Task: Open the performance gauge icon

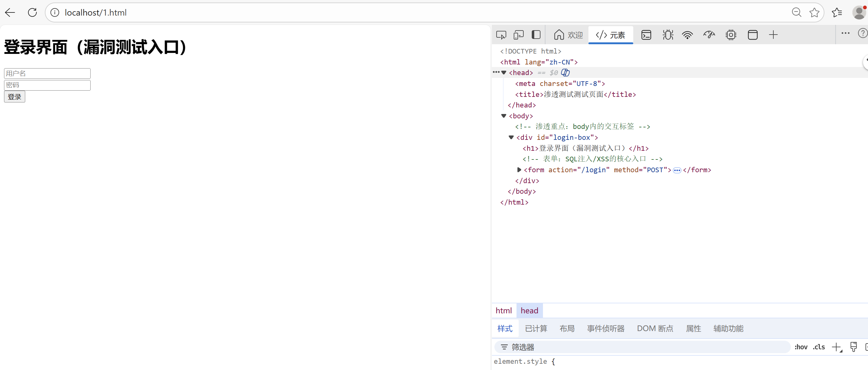Action: click(709, 35)
